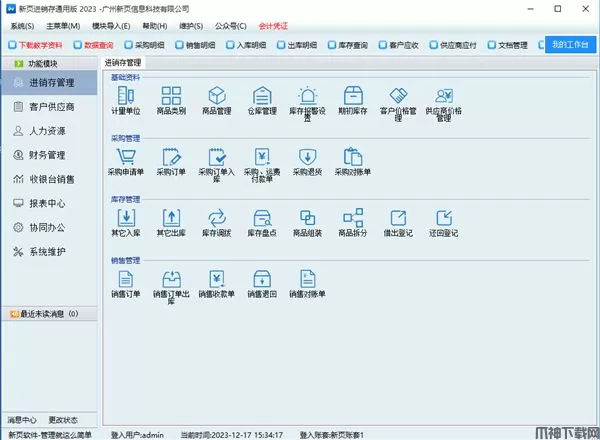This screenshot has width=600, height=440.
Task: Open the 其它入库 icon
Action: pyautogui.click(x=126, y=217)
